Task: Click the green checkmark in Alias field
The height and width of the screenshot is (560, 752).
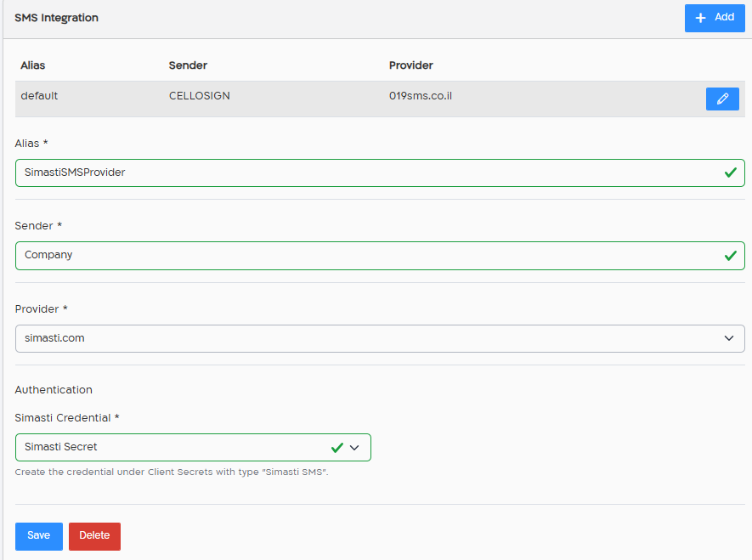Action: coord(731,173)
